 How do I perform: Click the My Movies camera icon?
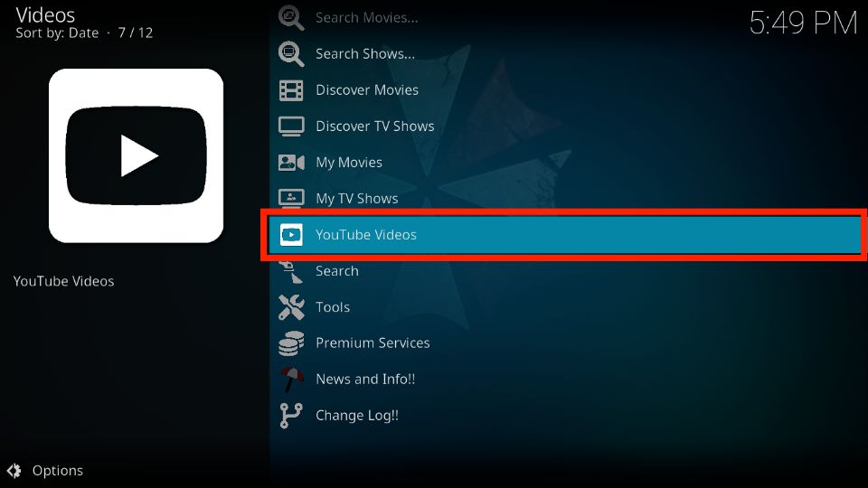coord(291,162)
